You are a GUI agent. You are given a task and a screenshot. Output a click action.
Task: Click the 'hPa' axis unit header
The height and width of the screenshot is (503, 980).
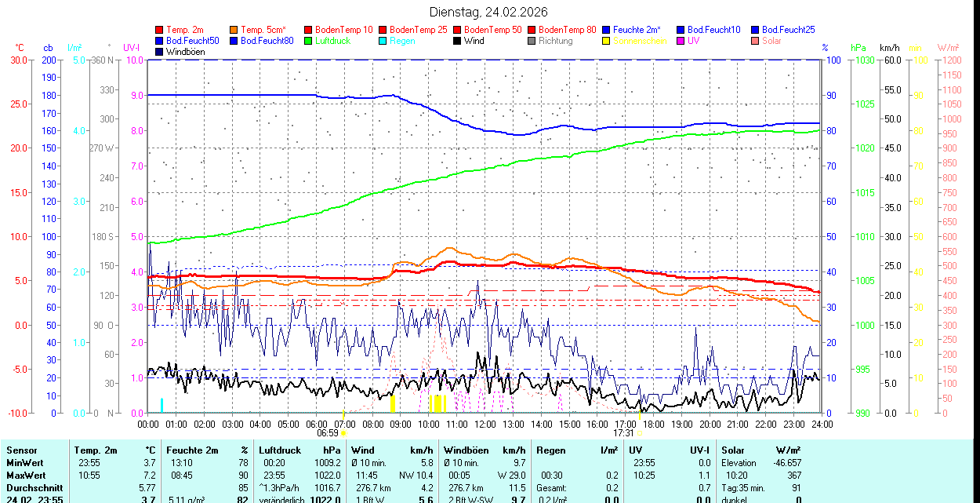coord(858,48)
